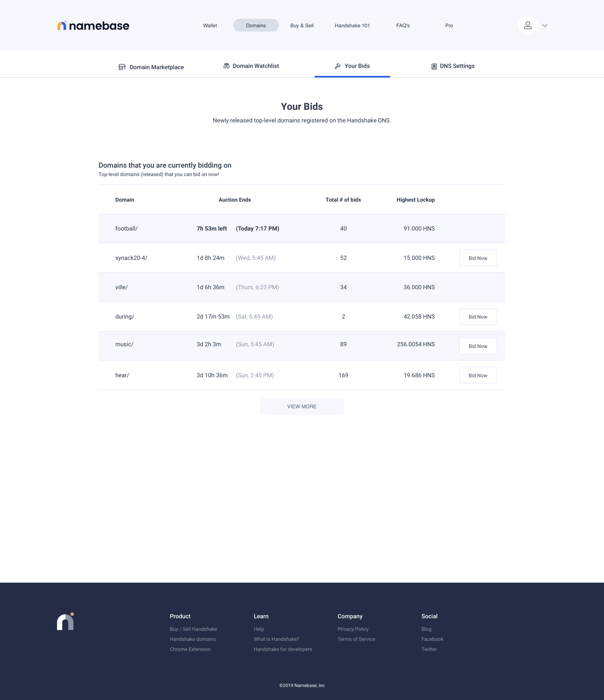Click the (Today 7:17 PM) end time
This screenshot has width=604, height=700.
coord(258,228)
